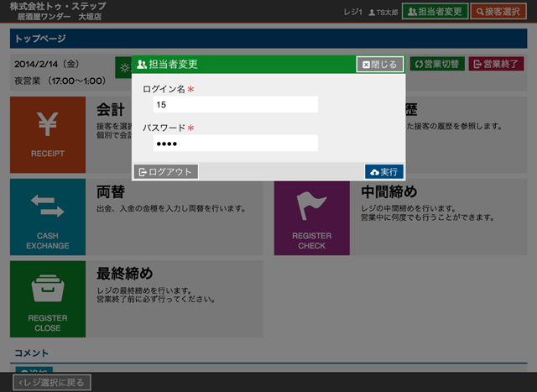Open the REGISTER CLOSE drawer tile
This screenshot has height=392, width=537.
point(47,298)
